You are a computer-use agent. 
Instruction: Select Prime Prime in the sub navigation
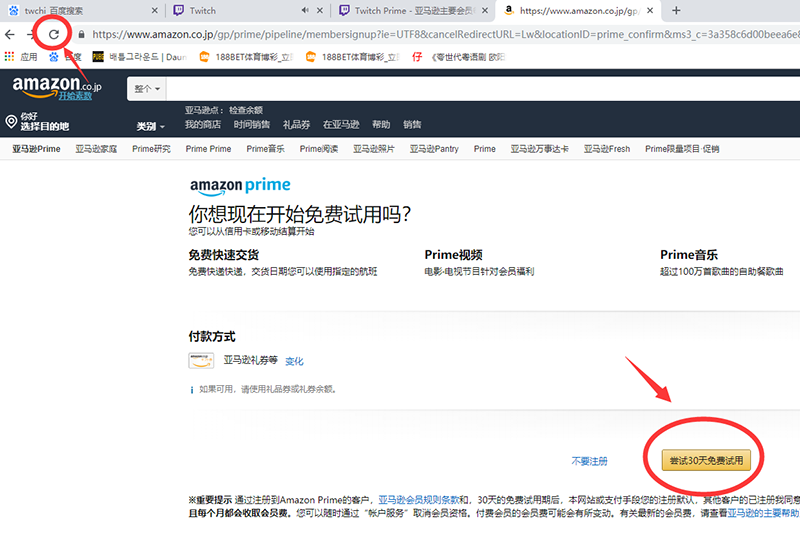208,149
